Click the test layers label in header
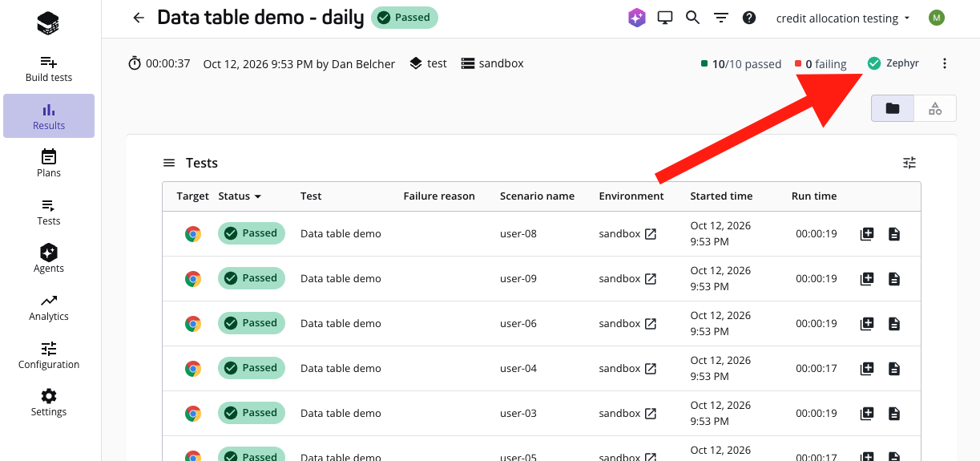Screen dimensions: 980x461 click(428, 63)
